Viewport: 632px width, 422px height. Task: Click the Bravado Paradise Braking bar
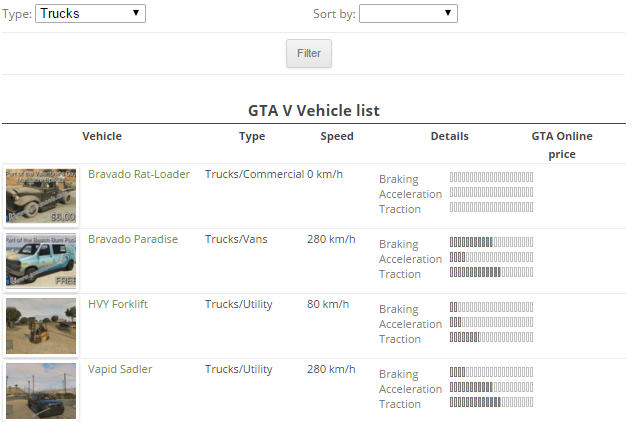pos(491,242)
